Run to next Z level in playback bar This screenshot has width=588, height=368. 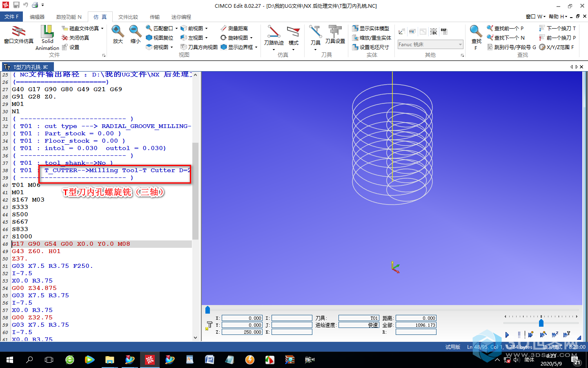(x=555, y=335)
